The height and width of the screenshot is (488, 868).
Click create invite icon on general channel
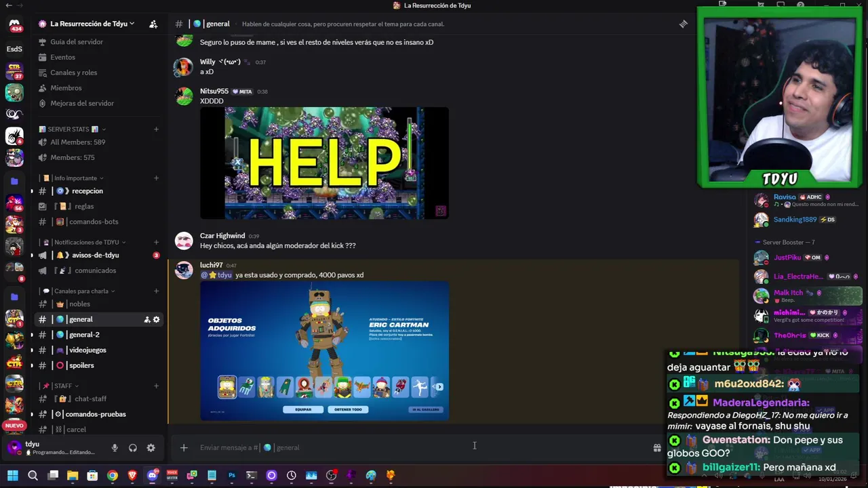coord(146,319)
